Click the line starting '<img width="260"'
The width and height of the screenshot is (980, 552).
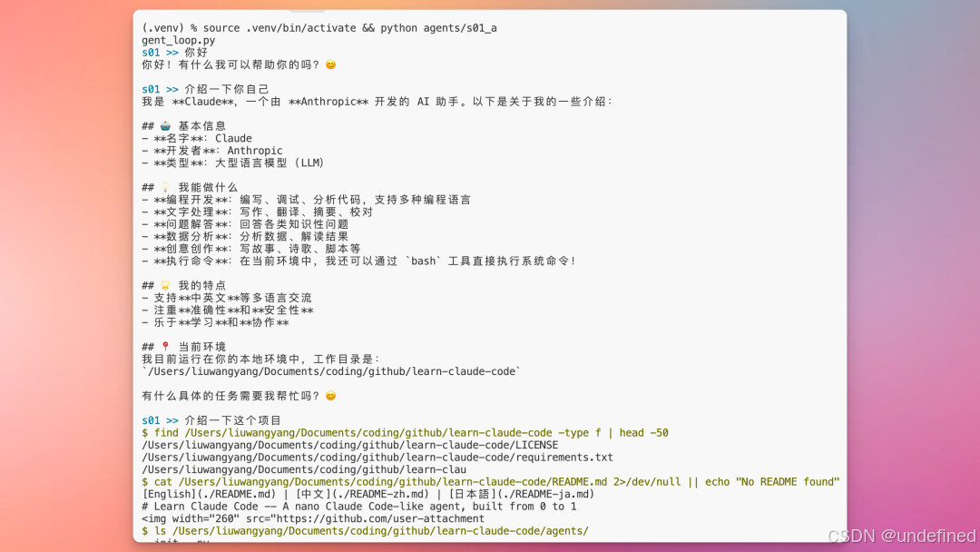click(x=313, y=519)
